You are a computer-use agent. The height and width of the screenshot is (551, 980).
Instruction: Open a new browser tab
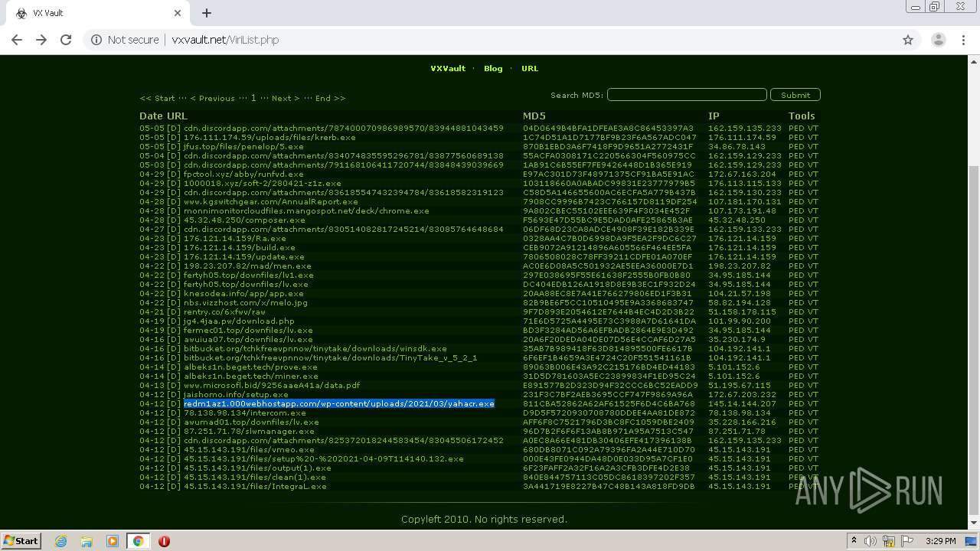(206, 13)
